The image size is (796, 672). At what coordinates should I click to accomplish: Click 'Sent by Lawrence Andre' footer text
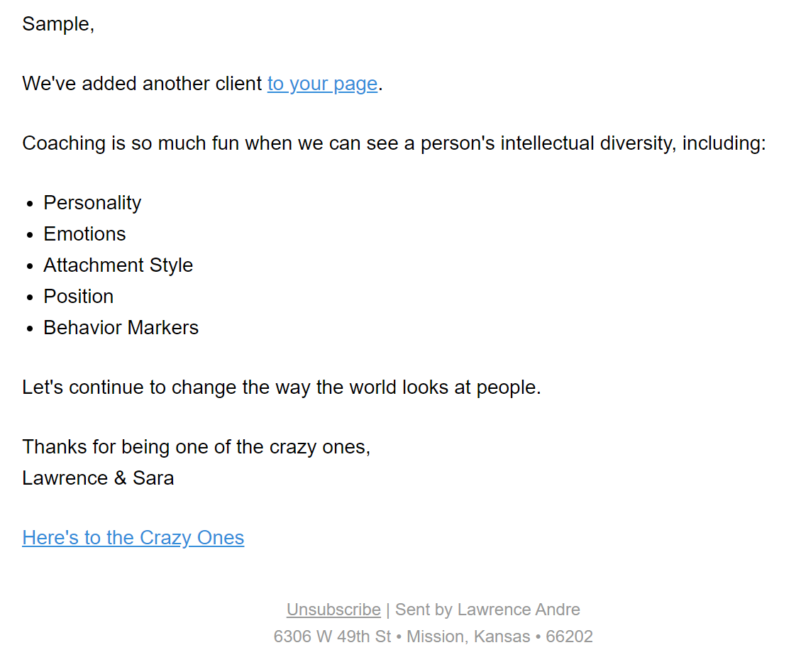pyautogui.click(x=487, y=610)
